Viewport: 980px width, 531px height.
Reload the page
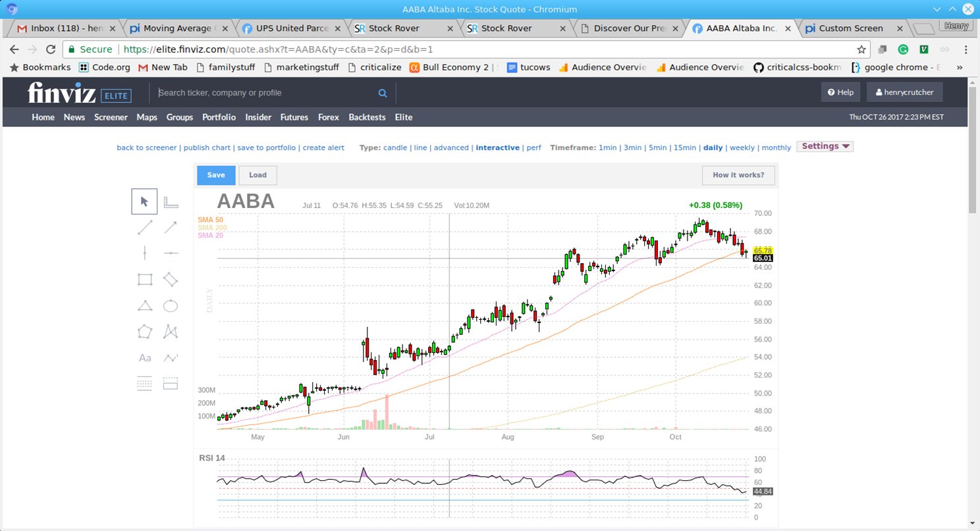[x=51, y=49]
